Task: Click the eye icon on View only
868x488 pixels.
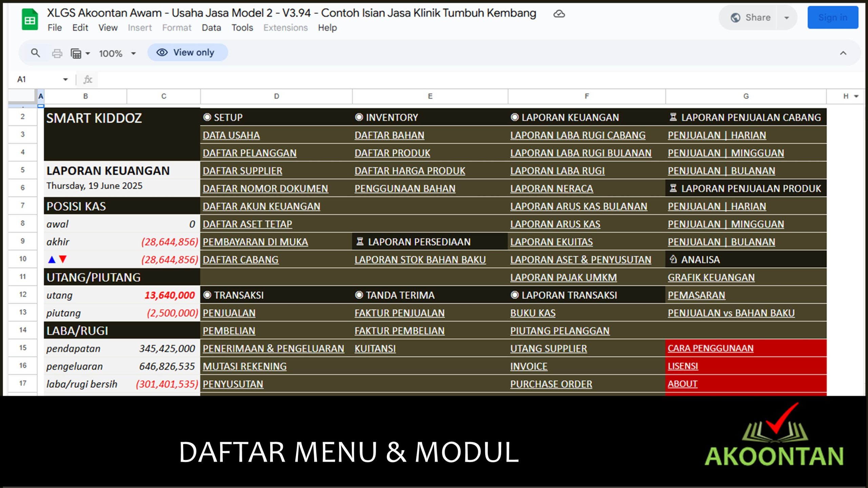Action: [x=163, y=52]
